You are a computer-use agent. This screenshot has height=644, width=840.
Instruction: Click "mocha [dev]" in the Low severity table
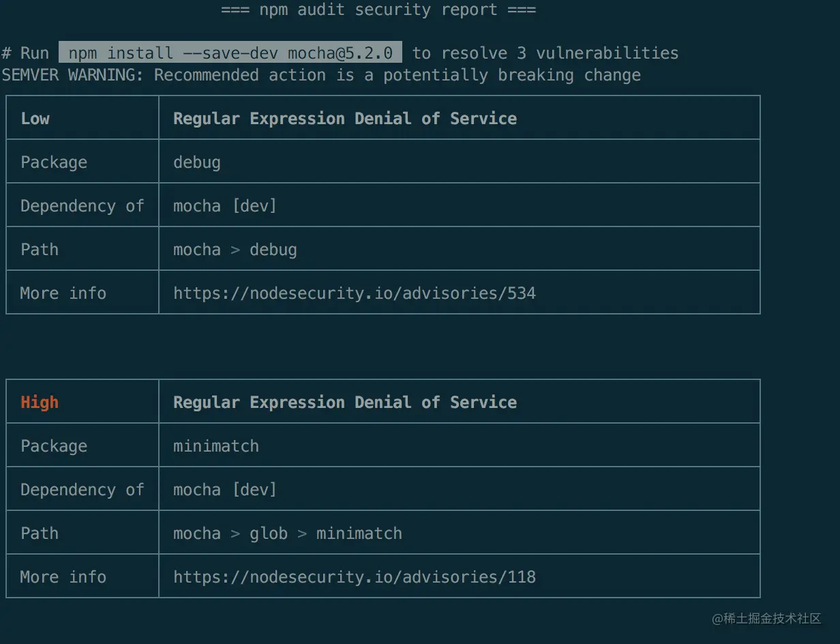tap(225, 206)
